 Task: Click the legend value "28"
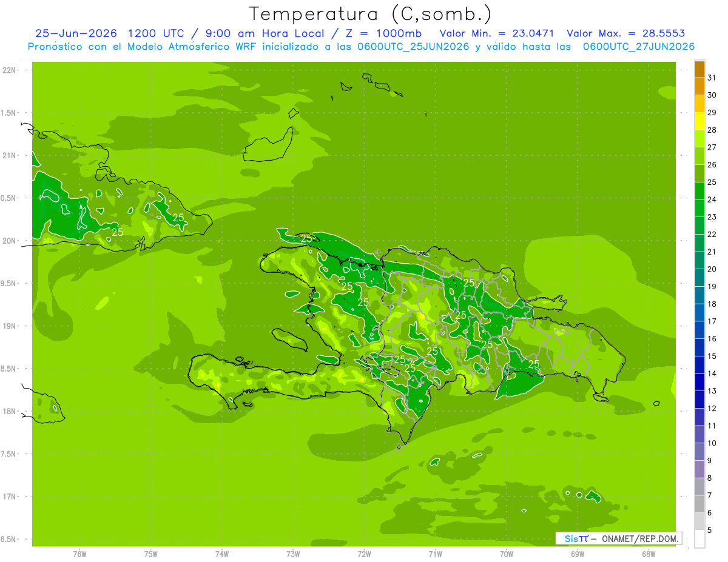pos(712,130)
